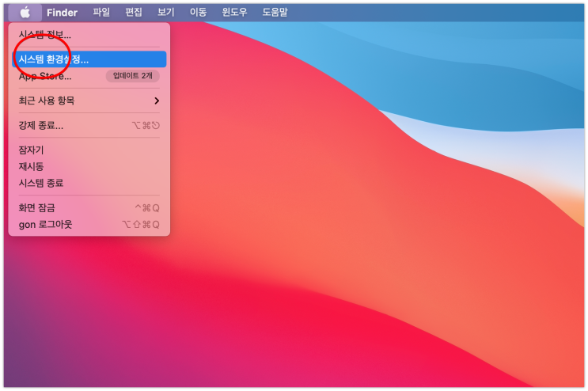Viewport: 588px width, 391px height.
Task: Select 시스템 정보... menu entry
Action: [x=89, y=36]
